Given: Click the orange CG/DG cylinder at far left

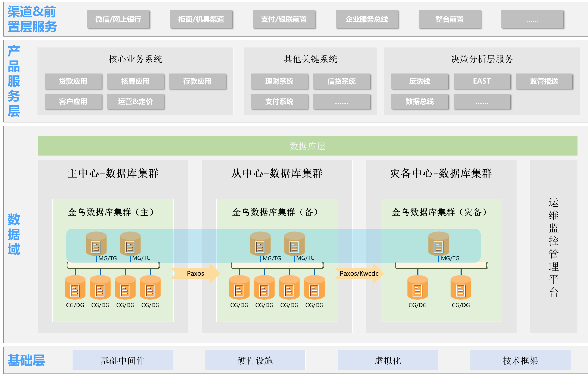Looking at the screenshot, I should point(75,288).
